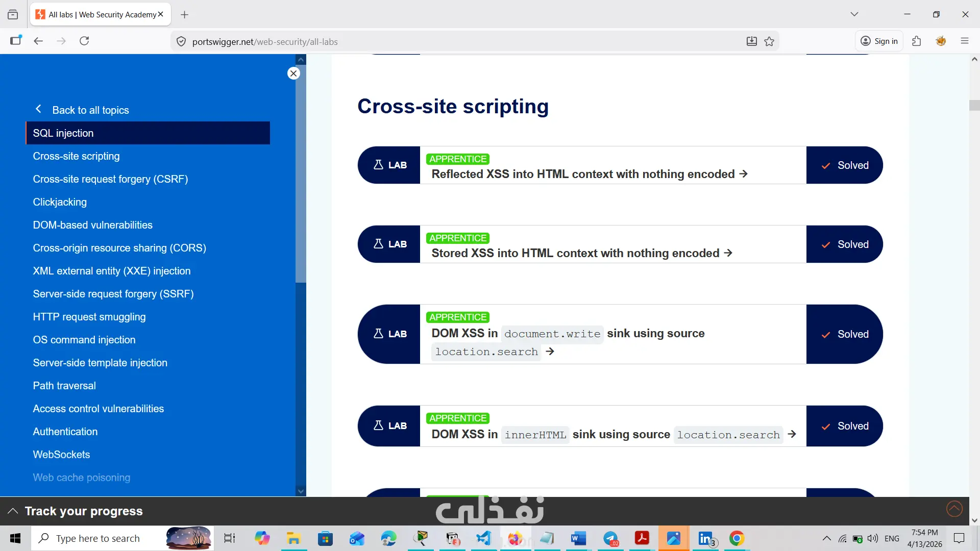Select Clickjacking topic in sidebar
This screenshot has width=980, height=551.
[60, 202]
